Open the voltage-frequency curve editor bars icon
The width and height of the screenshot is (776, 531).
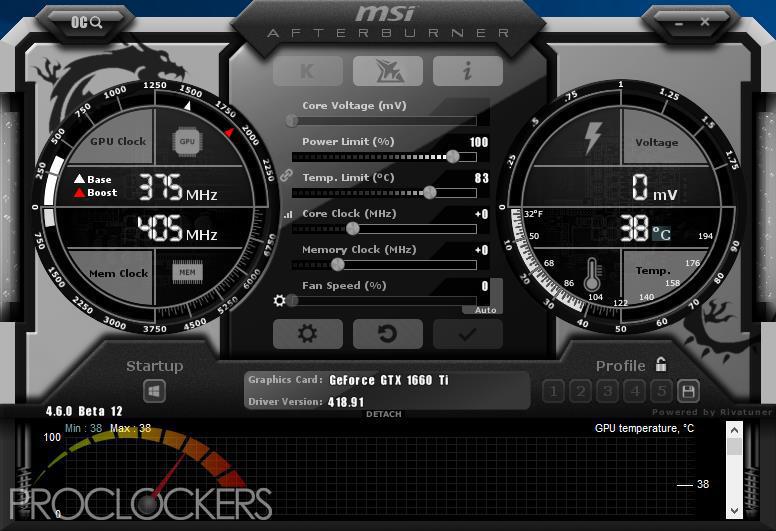(288, 214)
